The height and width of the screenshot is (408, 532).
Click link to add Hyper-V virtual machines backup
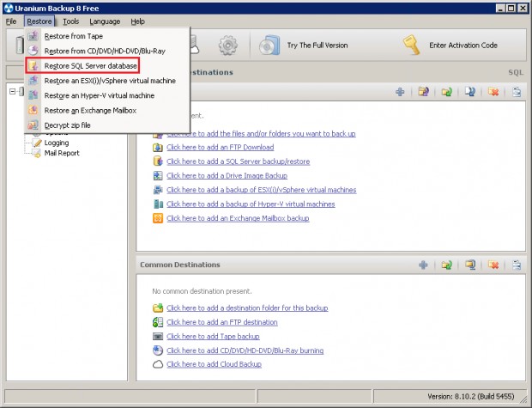[251, 204]
